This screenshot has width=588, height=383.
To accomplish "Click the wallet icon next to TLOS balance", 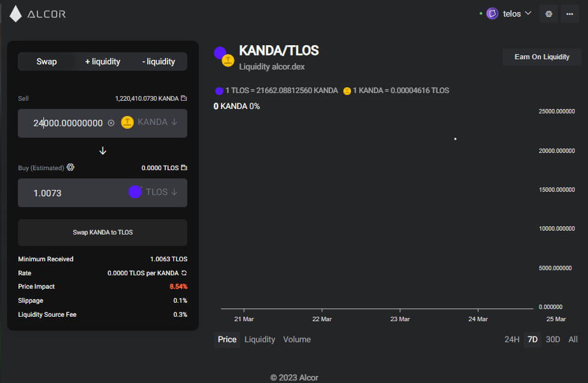I will tap(183, 168).
